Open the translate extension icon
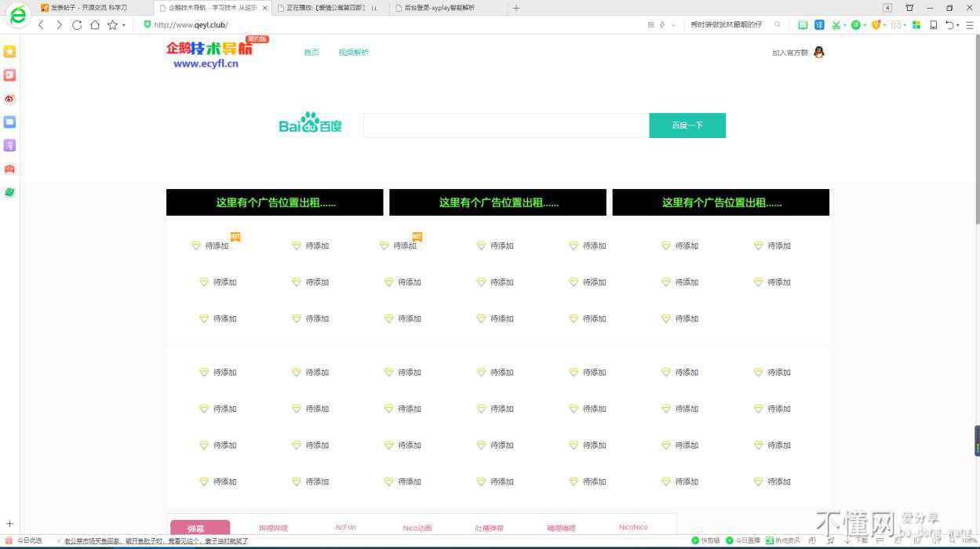Screen dimensions: 980x549 click(819, 25)
